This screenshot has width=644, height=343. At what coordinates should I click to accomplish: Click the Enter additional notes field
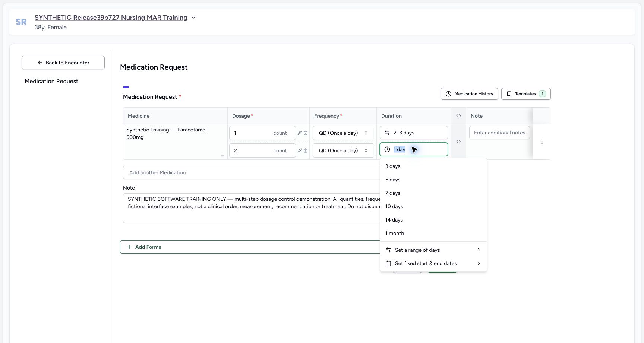click(x=499, y=133)
